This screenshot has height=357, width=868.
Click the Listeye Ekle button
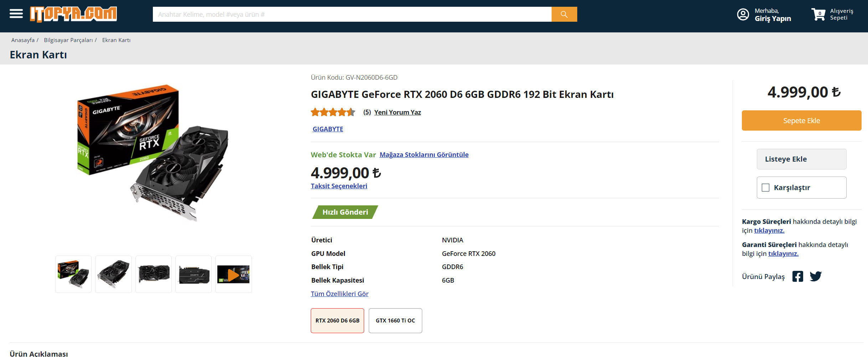[x=802, y=159]
